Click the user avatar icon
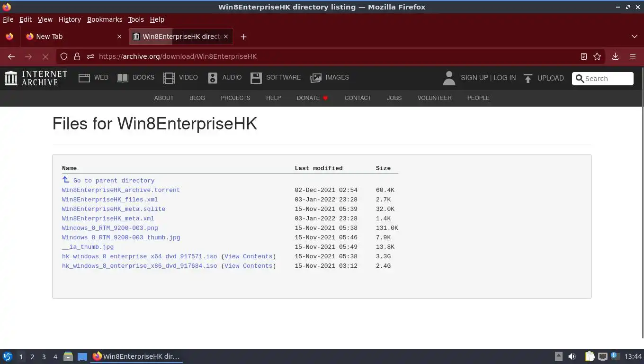The width and height of the screenshot is (644, 364). click(x=449, y=78)
